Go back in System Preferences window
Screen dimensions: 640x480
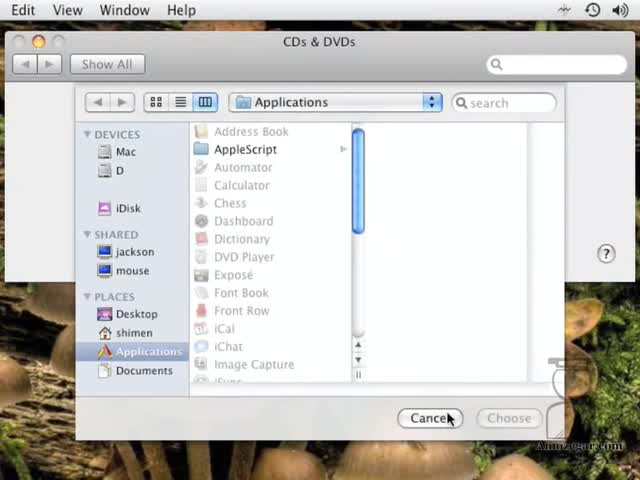pyautogui.click(x=25, y=64)
